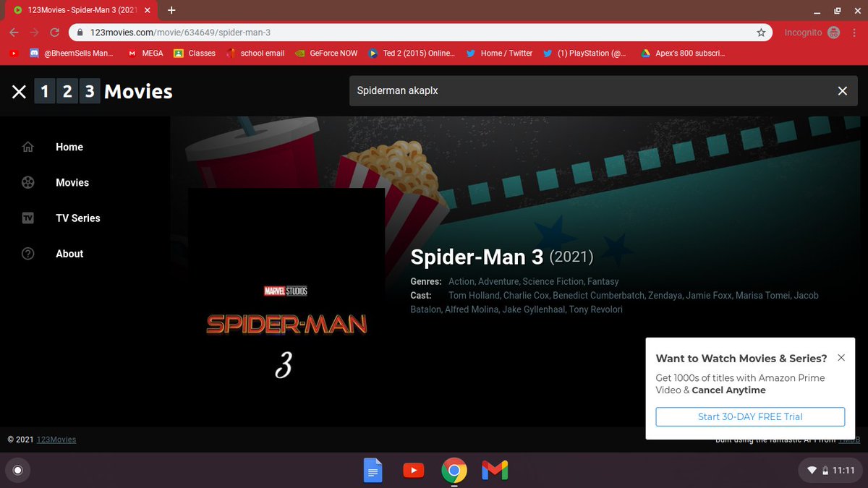
Task: Dismiss the Amazon Prime popup
Action: pos(841,358)
